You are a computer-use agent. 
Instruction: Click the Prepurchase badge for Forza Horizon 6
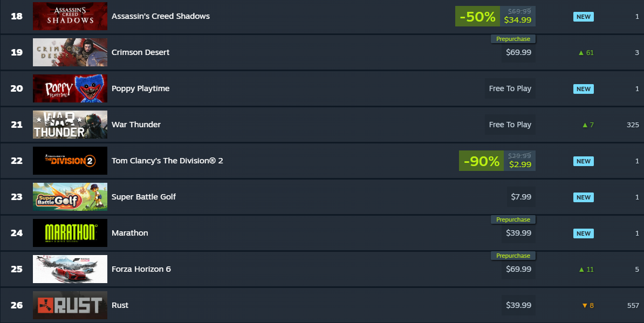tap(513, 255)
